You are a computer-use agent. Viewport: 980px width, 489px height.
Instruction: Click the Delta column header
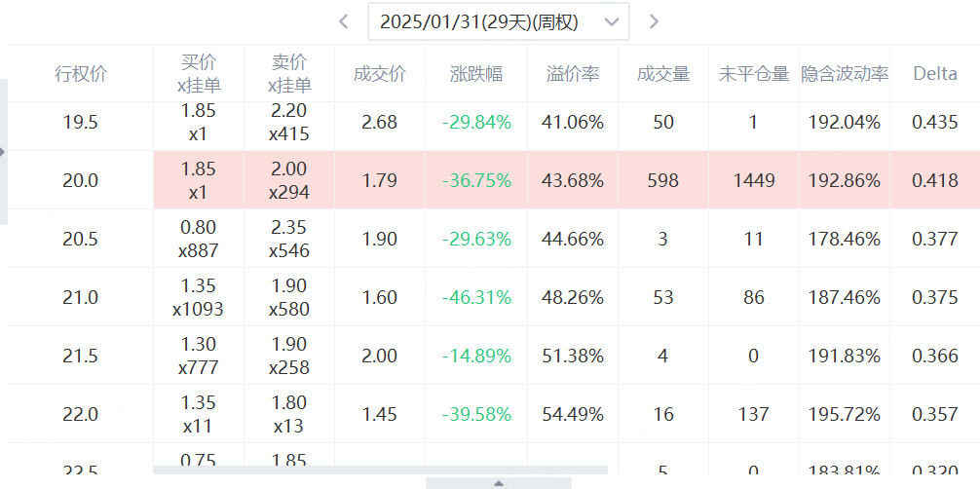point(935,74)
